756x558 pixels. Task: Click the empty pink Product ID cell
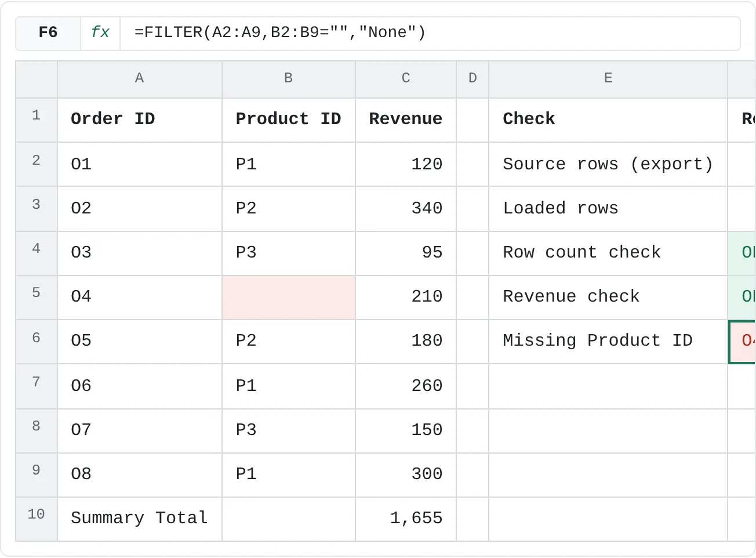point(289,298)
